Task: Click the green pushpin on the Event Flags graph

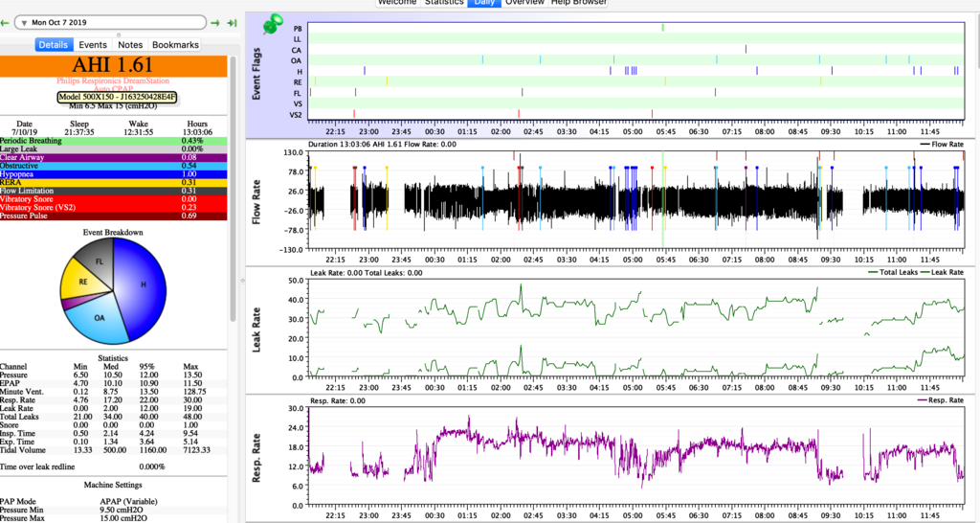Action: (273, 25)
